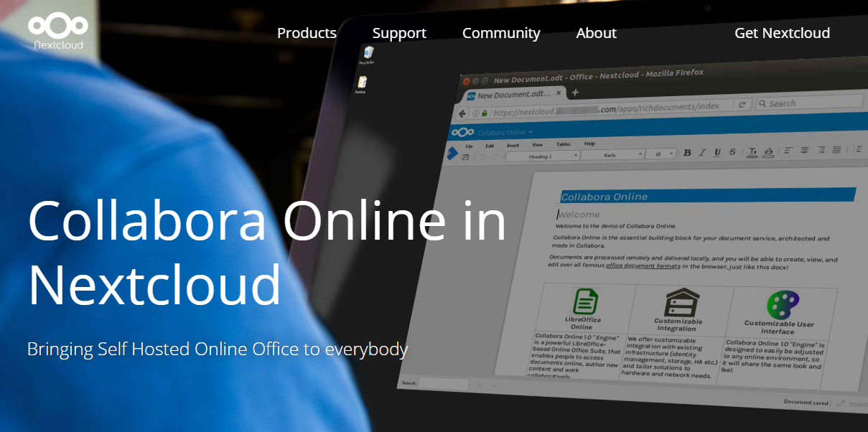Open the Products menu

pos(307,33)
